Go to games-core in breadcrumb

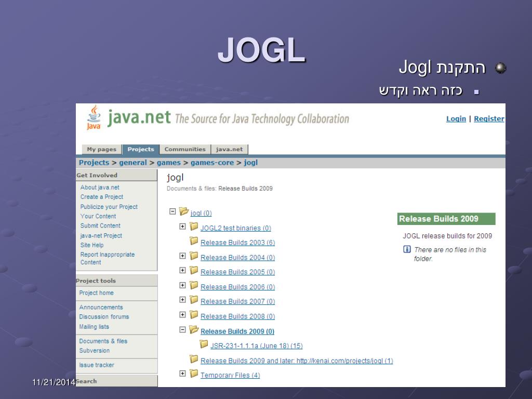212,163
